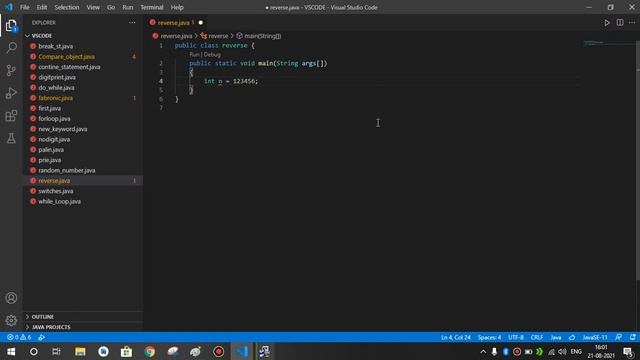Change UTF-8 file encoding
The image size is (640, 360).
516,338
